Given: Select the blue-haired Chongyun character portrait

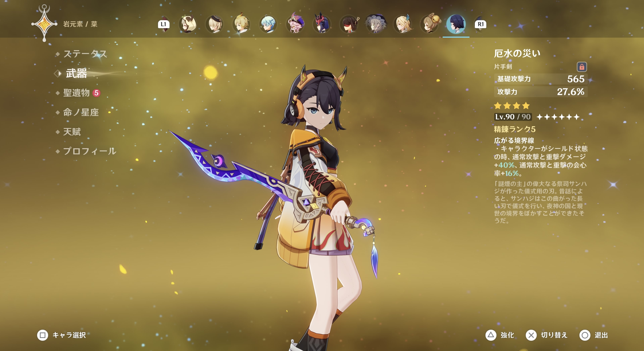Looking at the screenshot, I should (268, 24).
